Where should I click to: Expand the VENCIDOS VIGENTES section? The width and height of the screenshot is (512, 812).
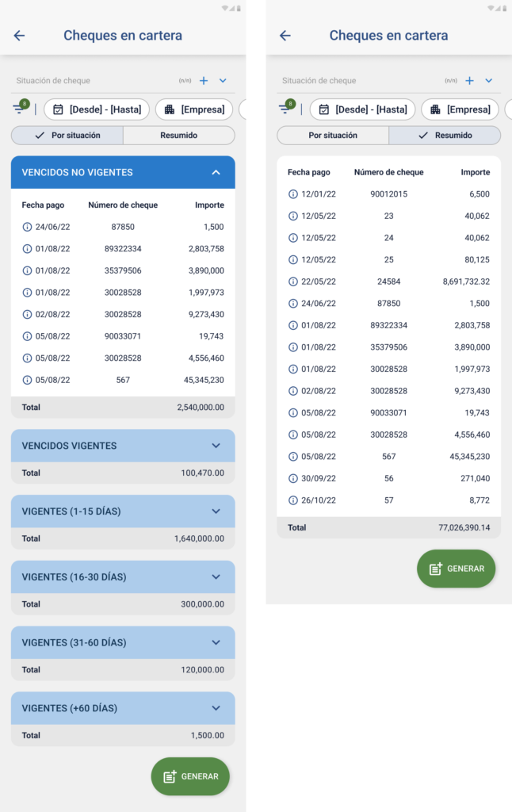coord(216,446)
